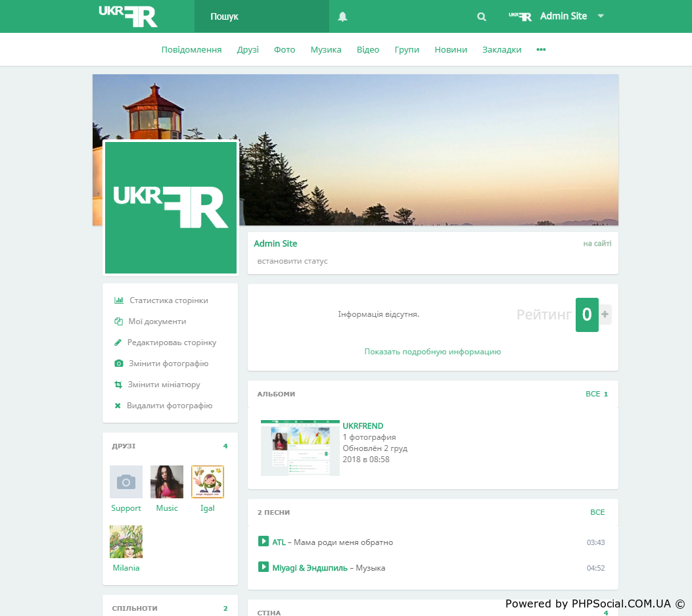Open the three-dots more menu
This screenshot has width=692, height=616.
pos(541,49)
